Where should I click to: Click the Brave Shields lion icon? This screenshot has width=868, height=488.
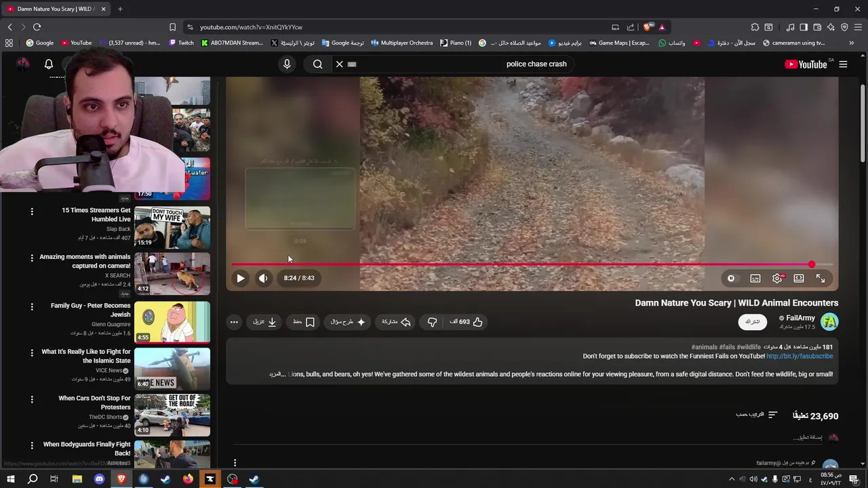(647, 27)
